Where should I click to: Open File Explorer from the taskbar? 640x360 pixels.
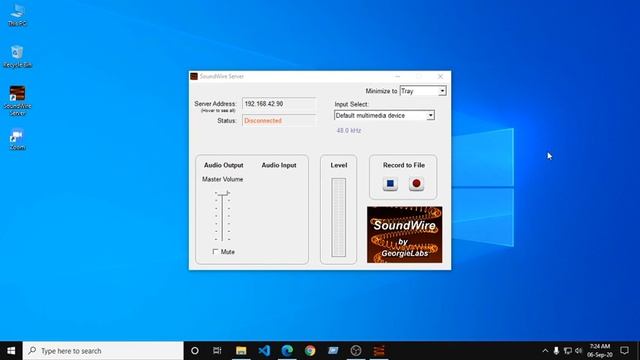pos(241,351)
